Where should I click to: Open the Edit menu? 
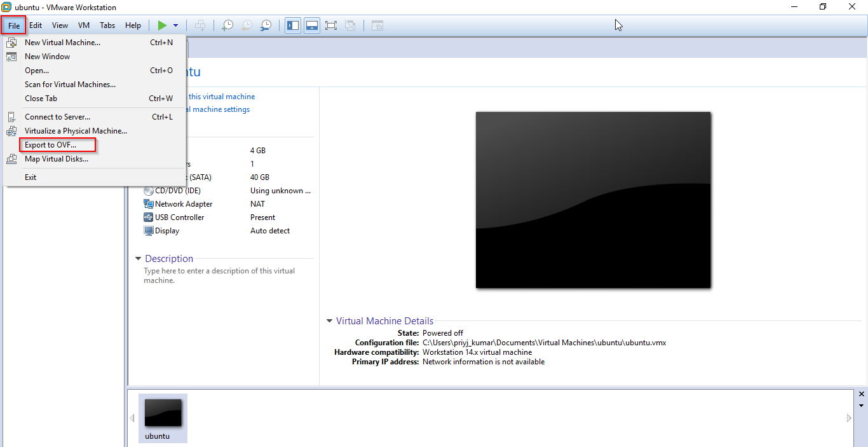point(36,25)
